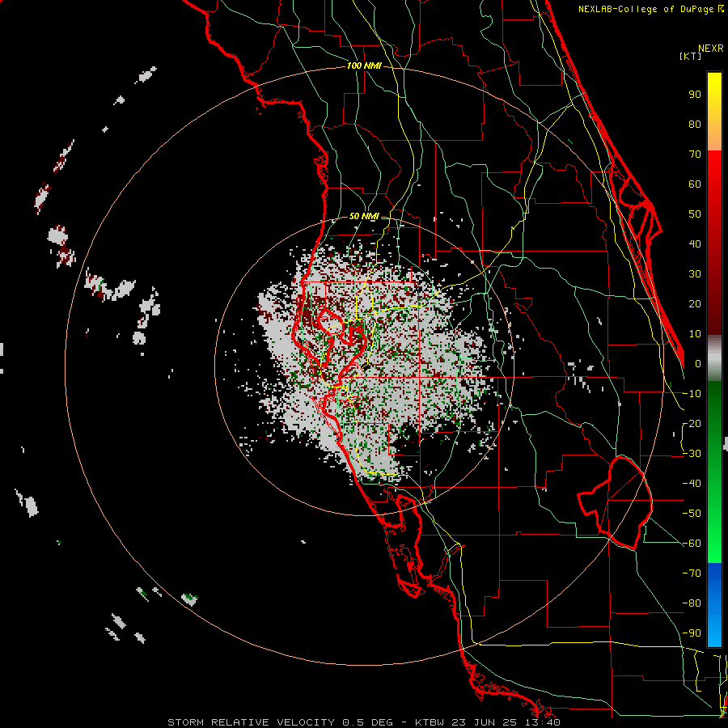The image size is (728, 728).
Task: Click the 0.5 DEG elevation text in caption
Action: coord(367,722)
